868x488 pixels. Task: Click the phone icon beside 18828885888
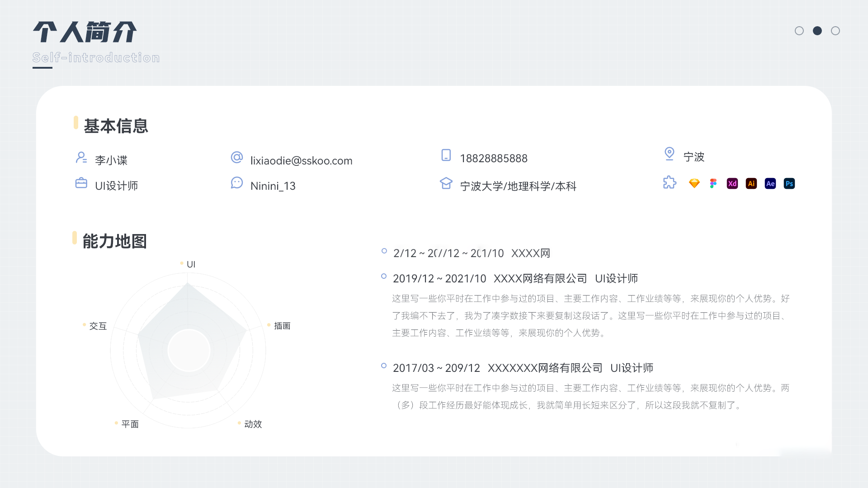(446, 155)
